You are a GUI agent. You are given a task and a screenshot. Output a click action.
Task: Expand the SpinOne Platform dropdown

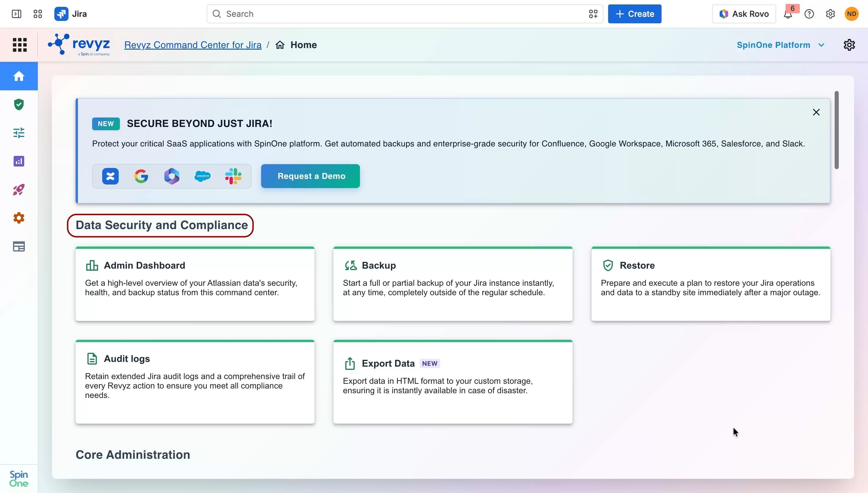781,45
